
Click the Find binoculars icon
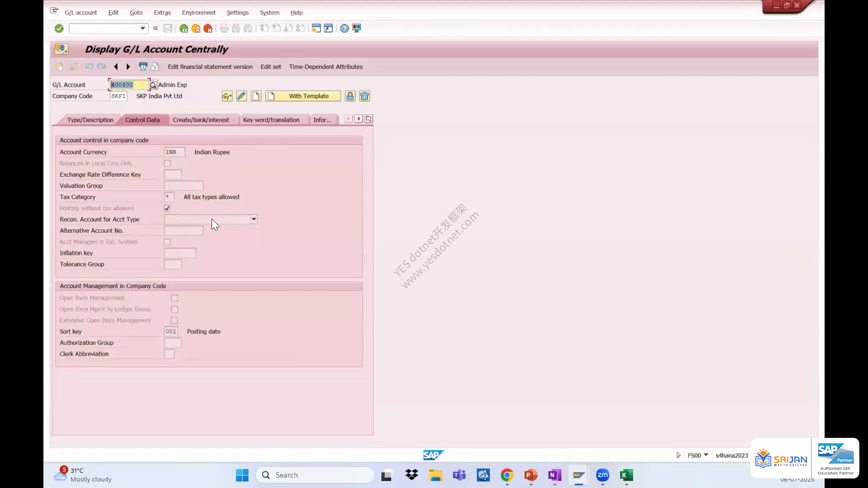(236, 28)
